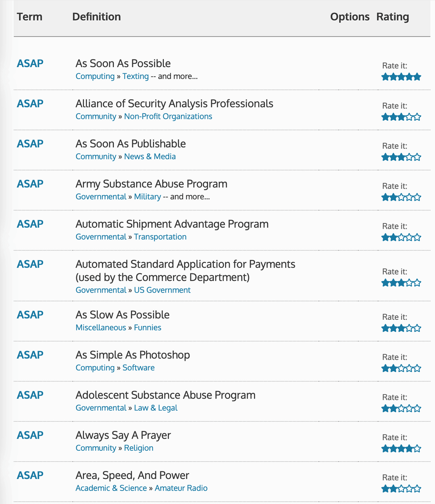Open the Amateur Radio category

point(181,488)
